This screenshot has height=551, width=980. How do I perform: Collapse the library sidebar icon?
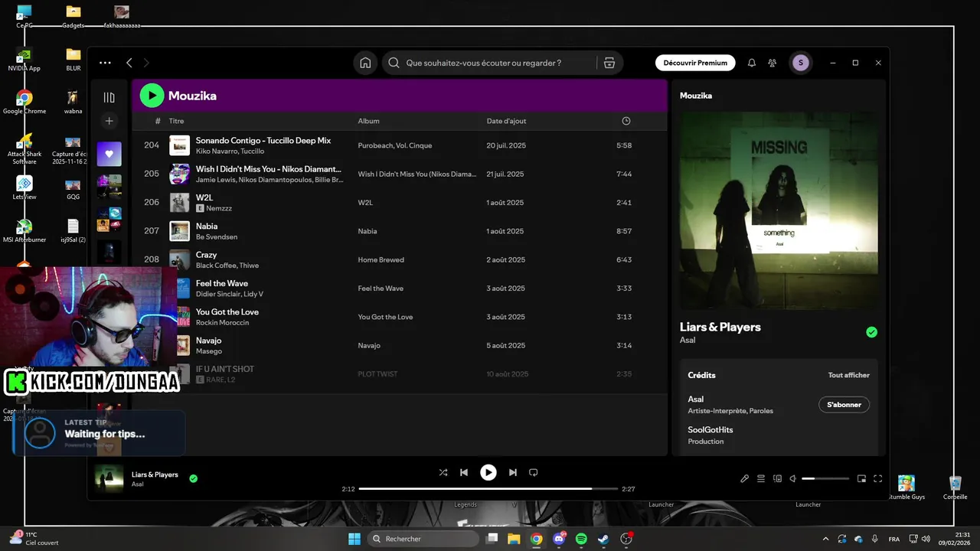pyautogui.click(x=109, y=97)
